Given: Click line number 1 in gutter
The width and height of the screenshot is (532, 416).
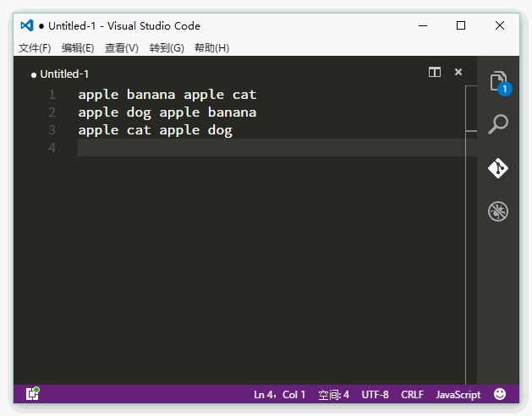Looking at the screenshot, I should (52, 95).
